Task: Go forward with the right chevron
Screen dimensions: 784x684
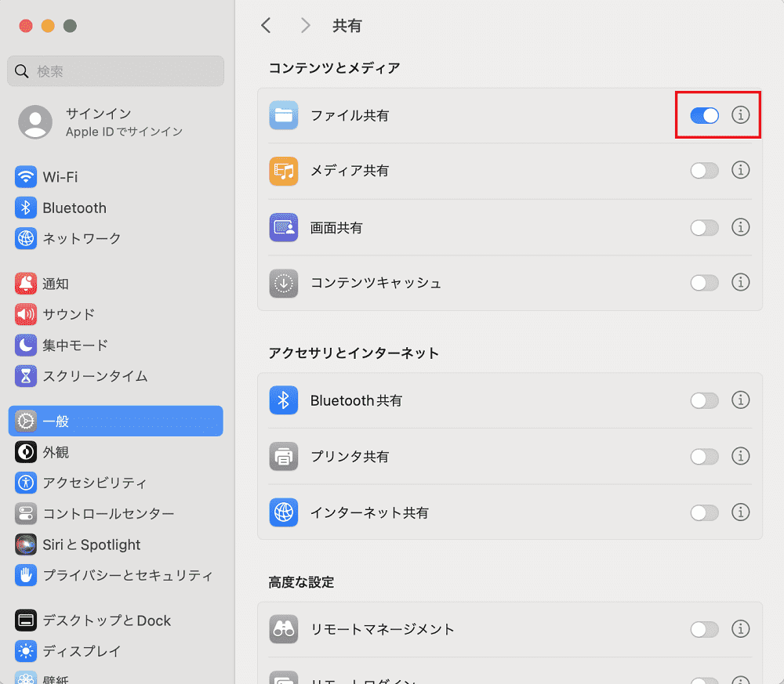Action: coord(306,26)
